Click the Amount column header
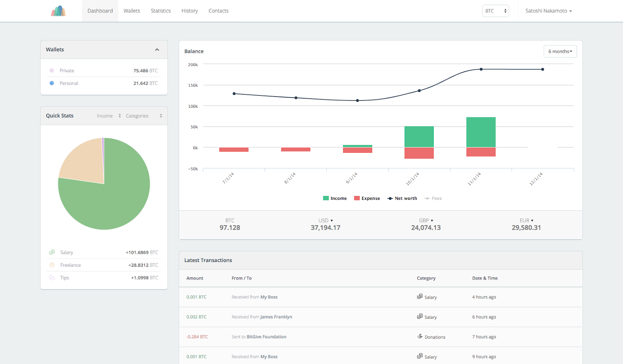Screen dimensions: 623x364 coord(195,278)
